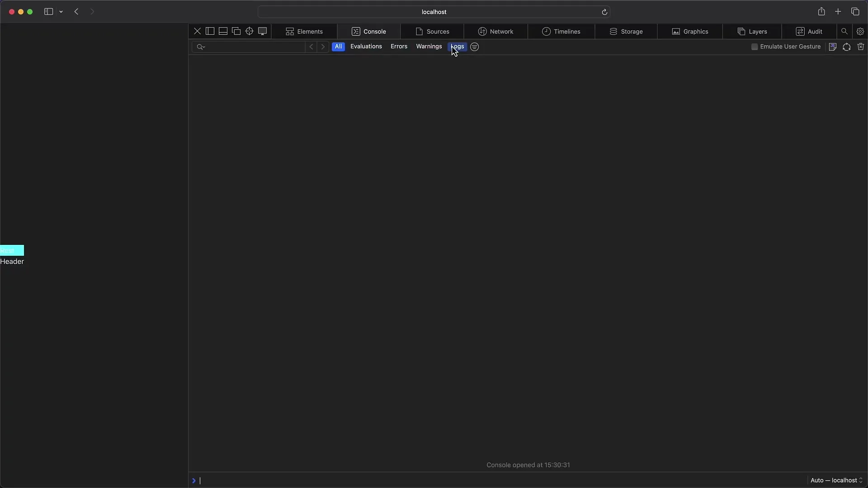The width and height of the screenshot is (868, 488).
Task: Open Auto — localhost execution context dropdown
Action: (836, 480)
